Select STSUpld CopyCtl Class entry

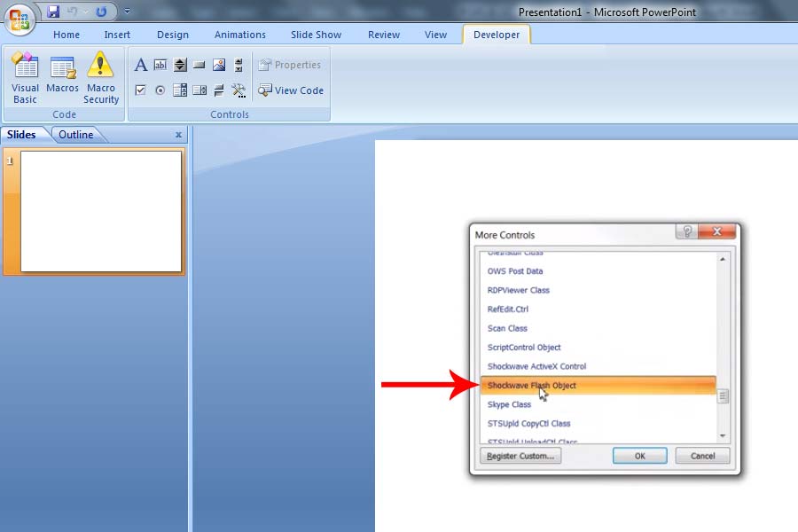598,424
